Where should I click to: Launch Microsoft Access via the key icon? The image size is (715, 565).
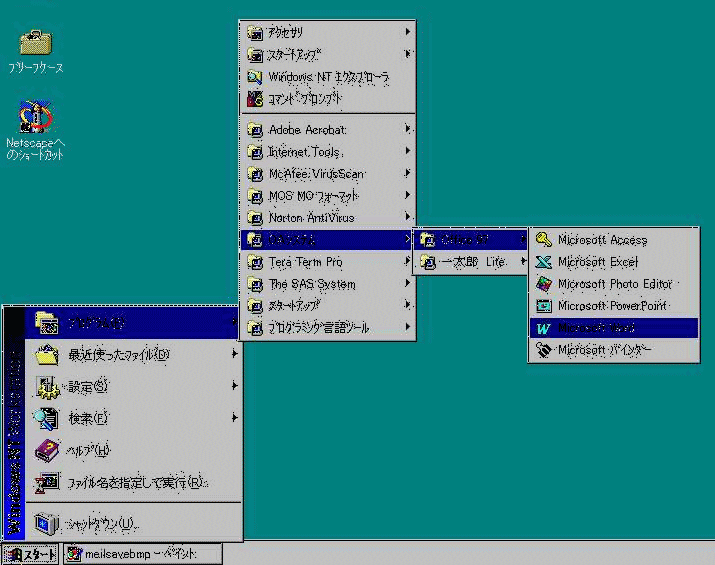point(544,239)
